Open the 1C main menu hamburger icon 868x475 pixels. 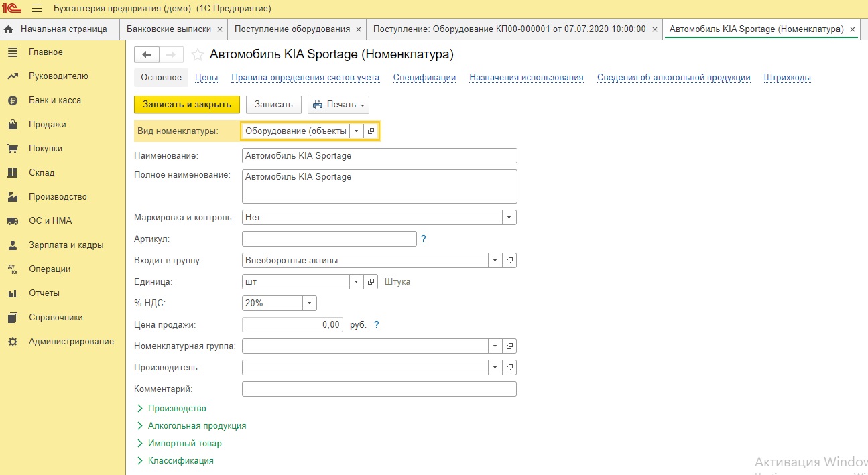(37, 9)
